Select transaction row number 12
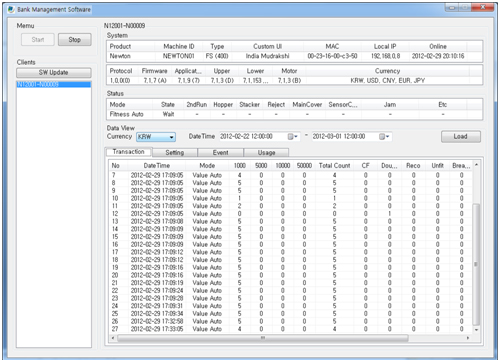 (291, 214)
